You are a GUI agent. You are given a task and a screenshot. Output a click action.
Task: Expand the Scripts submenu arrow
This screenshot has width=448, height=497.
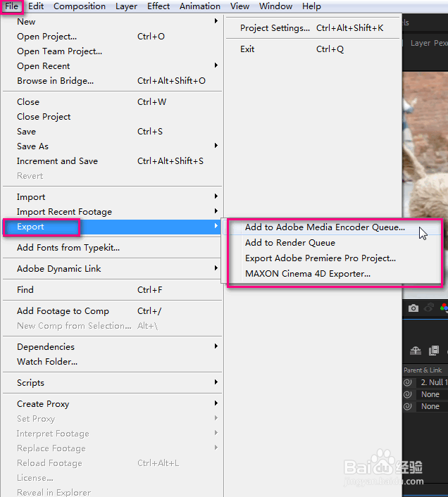(x=216, y=382)
